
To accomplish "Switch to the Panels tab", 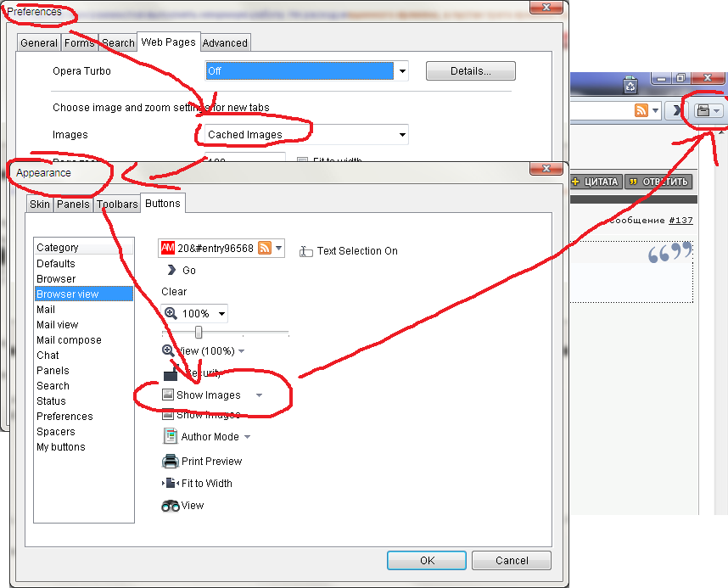I will point(73,204).
